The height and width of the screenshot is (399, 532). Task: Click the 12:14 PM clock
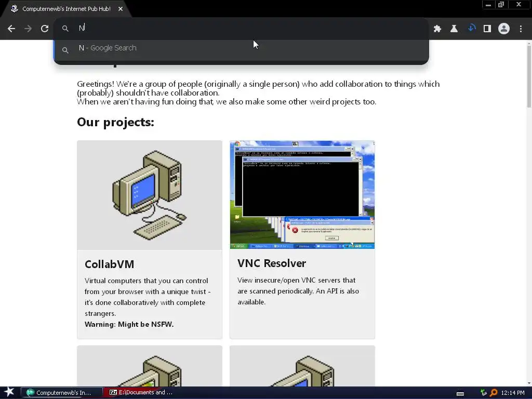pos(513,393)
